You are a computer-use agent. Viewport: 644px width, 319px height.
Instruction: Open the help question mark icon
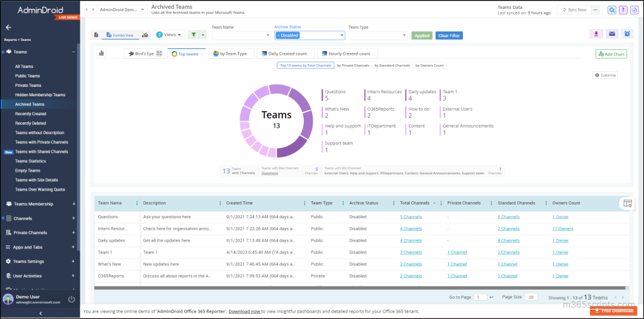click(623, 10)
